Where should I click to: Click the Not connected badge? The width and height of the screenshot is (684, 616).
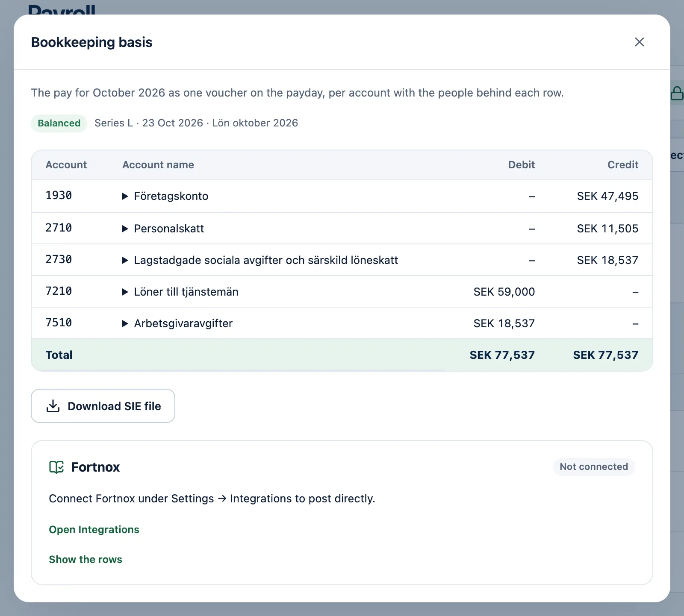594,466
